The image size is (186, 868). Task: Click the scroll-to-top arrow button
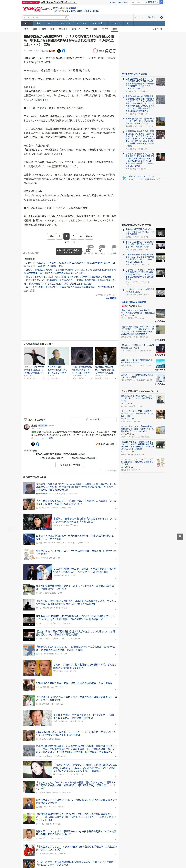coord(180,537)
